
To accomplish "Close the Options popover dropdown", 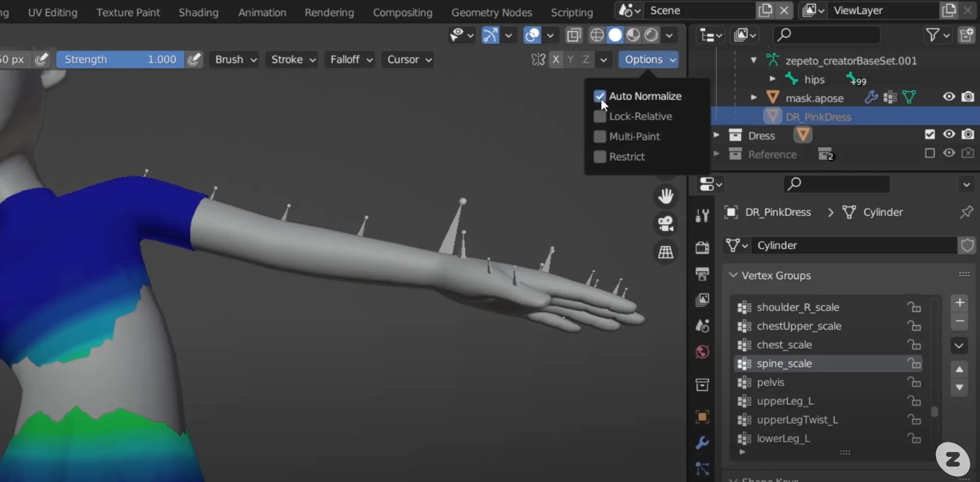I will [649, 59].
